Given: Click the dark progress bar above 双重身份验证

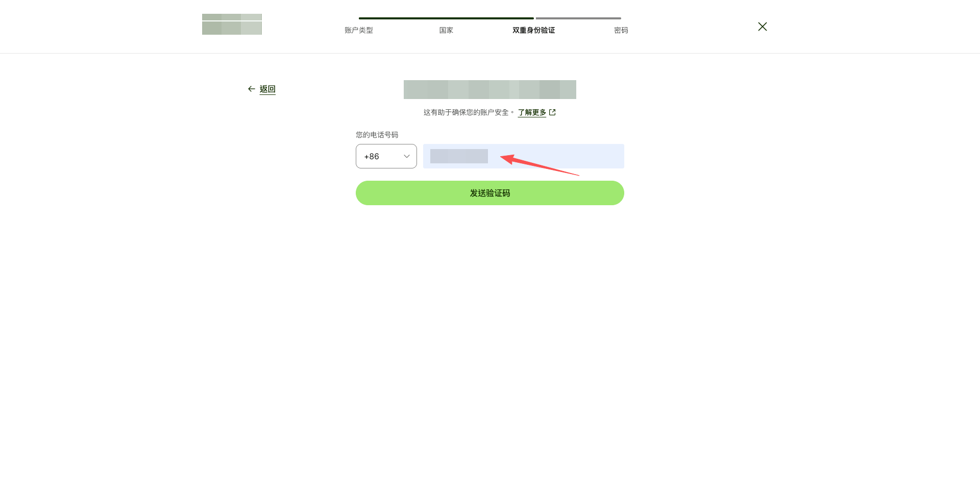Looking at the screenshot, I should tap(446, 18).
